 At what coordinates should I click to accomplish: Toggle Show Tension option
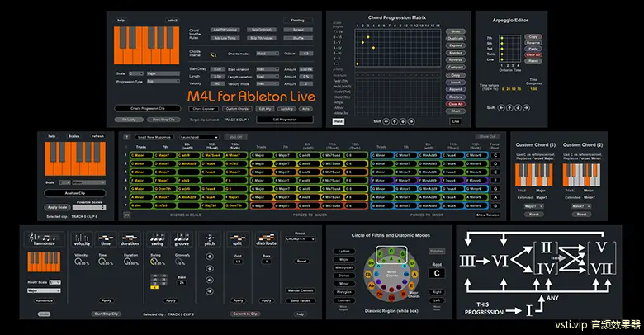click(487, 215)
